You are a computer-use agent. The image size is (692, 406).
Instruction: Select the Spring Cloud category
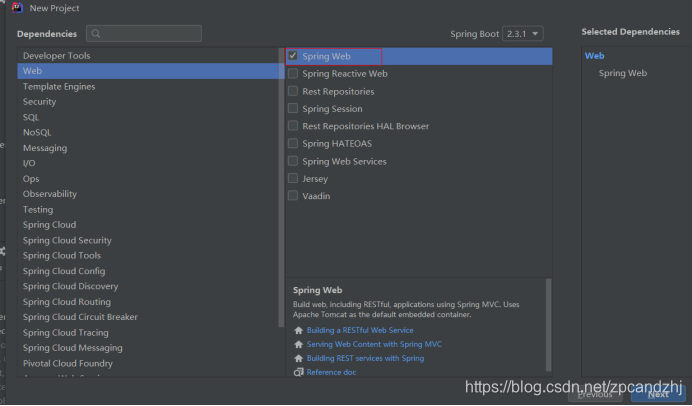pyautogui.click(x=148, y=225)
